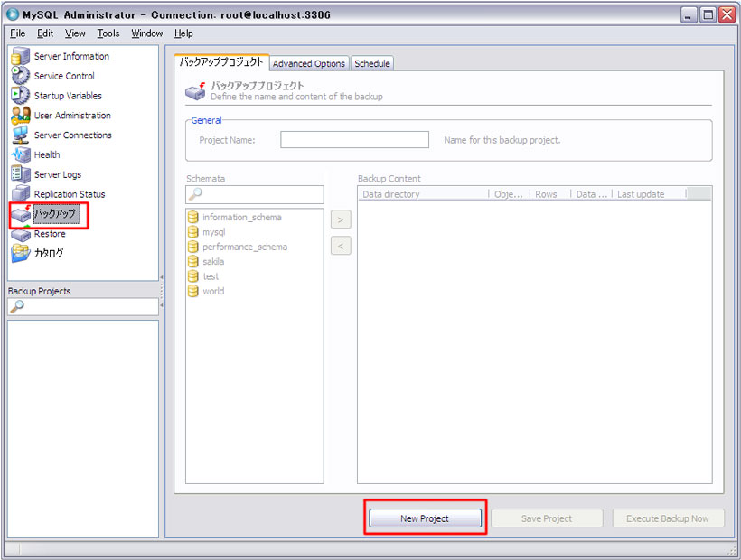Select Server Information label in sidebar
This screenshot has height=560, width=741.
point(71,56)
